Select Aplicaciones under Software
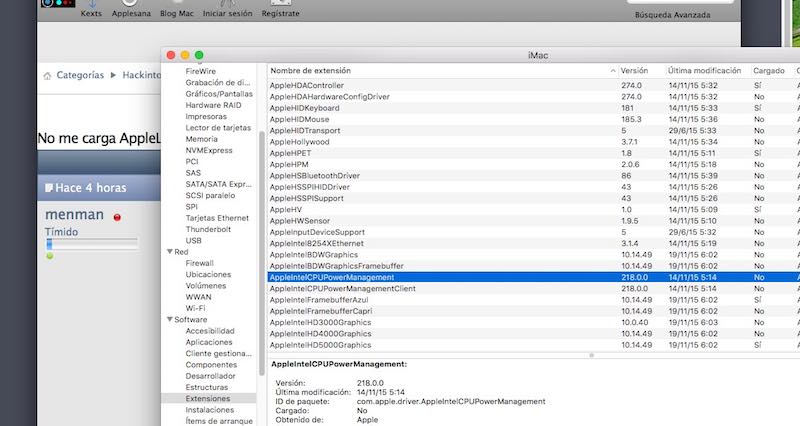Viewport: 800px width, 426px height. (x=209, y=342)
